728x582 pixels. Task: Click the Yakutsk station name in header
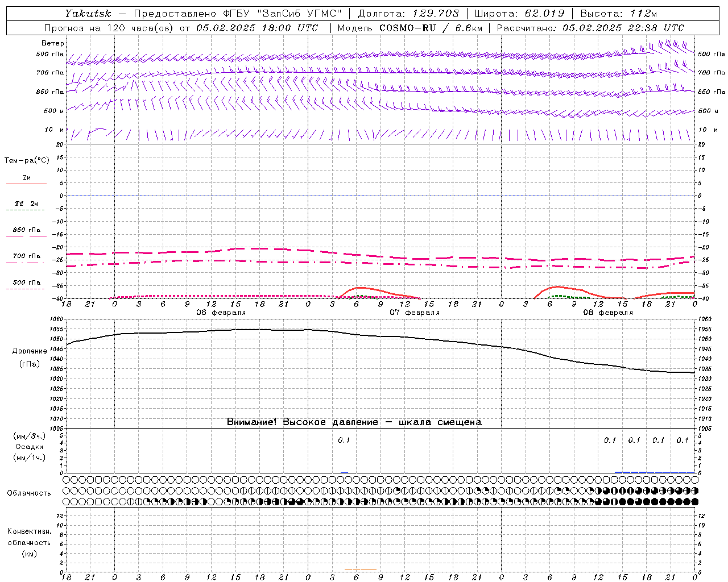tap(88, 13)
